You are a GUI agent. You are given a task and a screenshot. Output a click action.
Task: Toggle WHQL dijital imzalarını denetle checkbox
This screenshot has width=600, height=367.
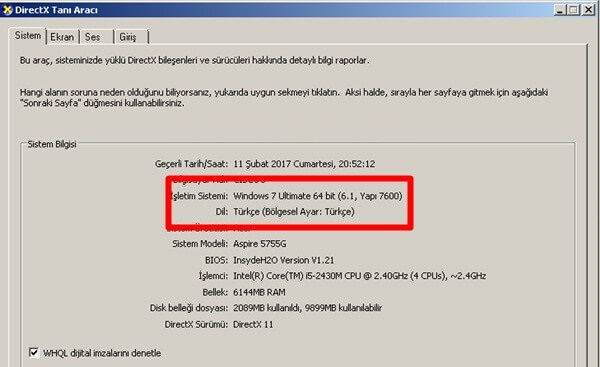click(34, 352)
